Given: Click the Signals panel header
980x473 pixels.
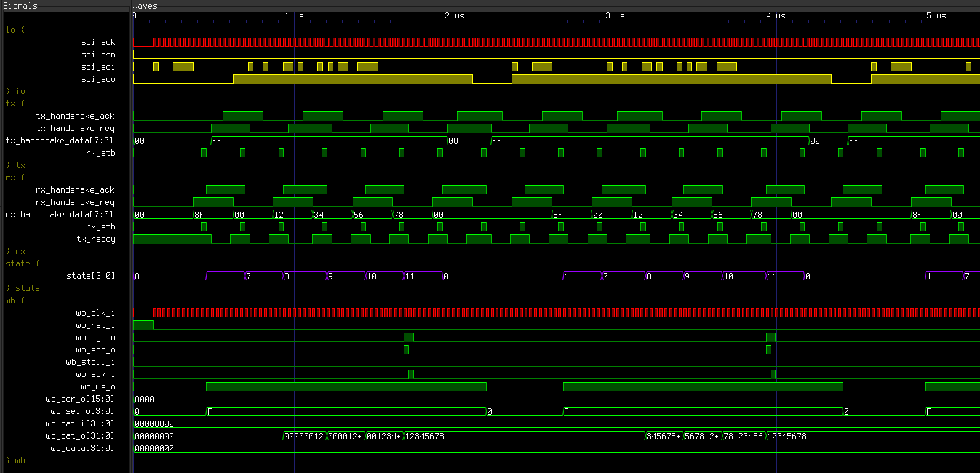Looking at the screenshot, I should click(20, 6).
